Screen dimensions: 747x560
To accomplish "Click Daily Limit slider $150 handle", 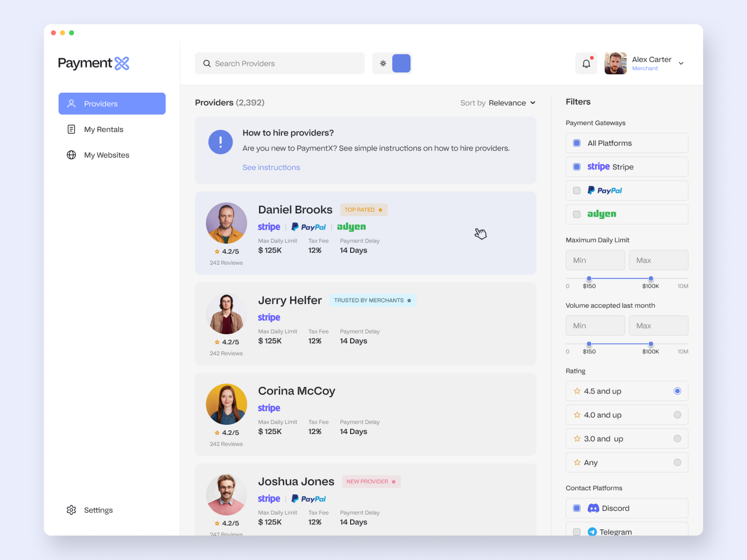I will coord(589,278).
